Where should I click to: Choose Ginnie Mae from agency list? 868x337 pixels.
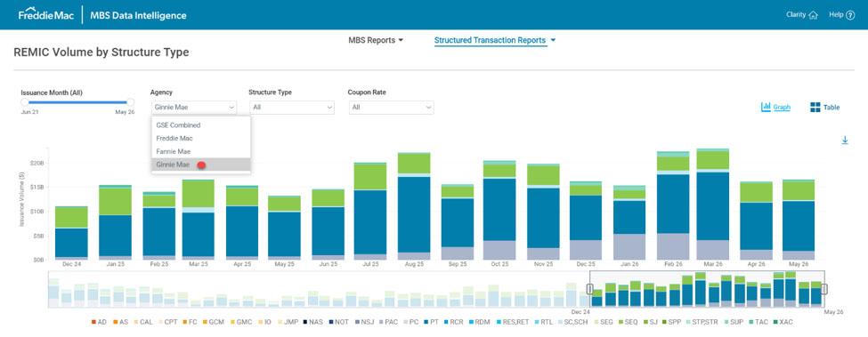coord(201,164)
